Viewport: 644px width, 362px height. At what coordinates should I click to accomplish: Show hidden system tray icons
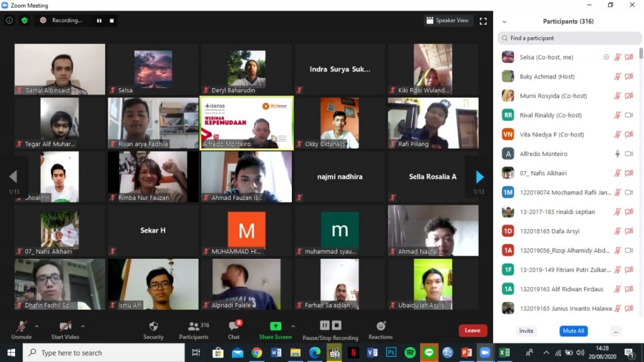point(546,353)
